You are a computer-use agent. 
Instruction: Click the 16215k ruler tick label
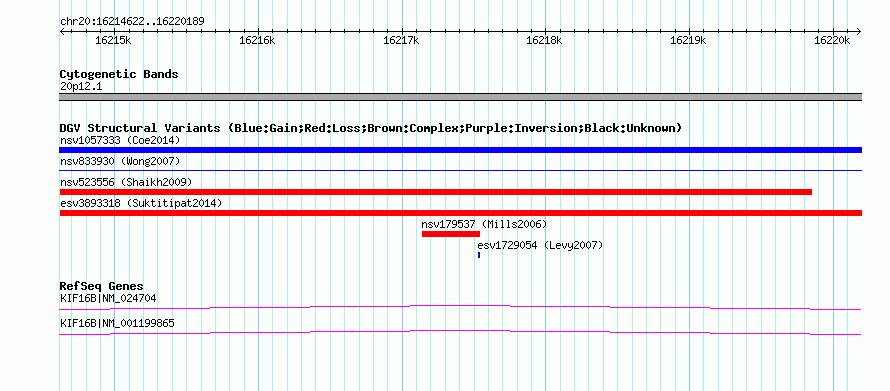tap(114, 40)
